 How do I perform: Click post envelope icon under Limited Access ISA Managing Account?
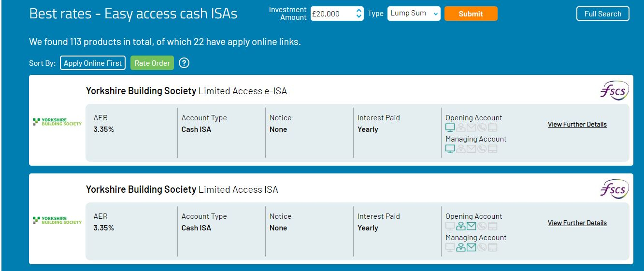pos(471,247)
